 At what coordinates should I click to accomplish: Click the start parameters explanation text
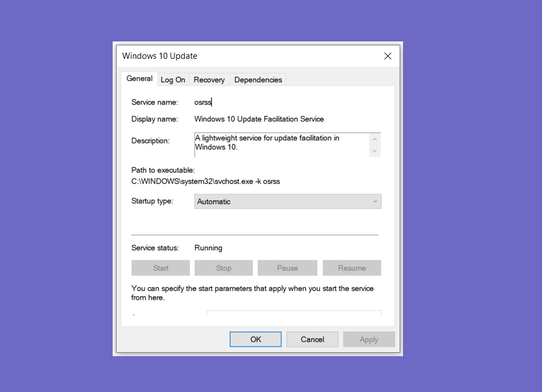(252, 293)
